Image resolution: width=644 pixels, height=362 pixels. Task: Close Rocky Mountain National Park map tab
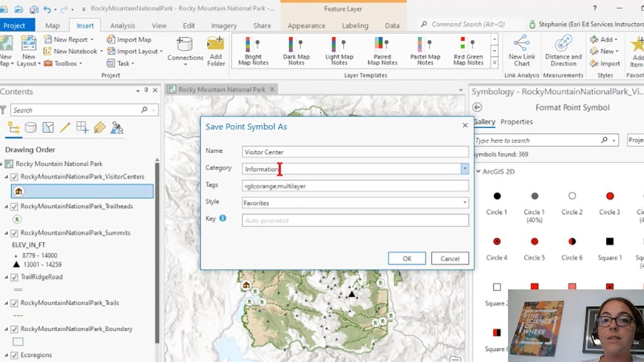point(272,89)
